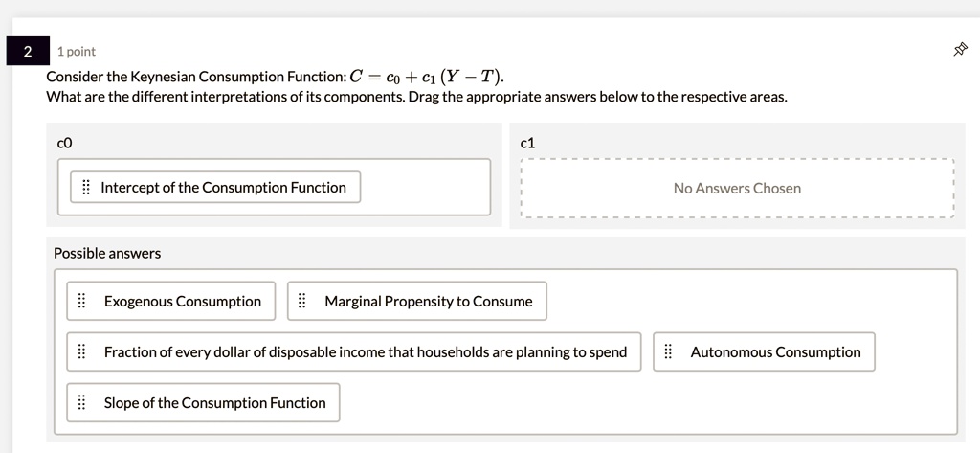Select the Exogenous Consumption answer chip
Viewport: 980px width, 453px height.
(x=182, y=302)
